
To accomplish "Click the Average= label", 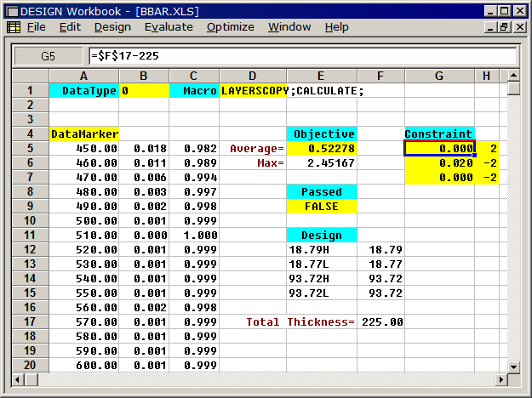I will pos(257,149).
